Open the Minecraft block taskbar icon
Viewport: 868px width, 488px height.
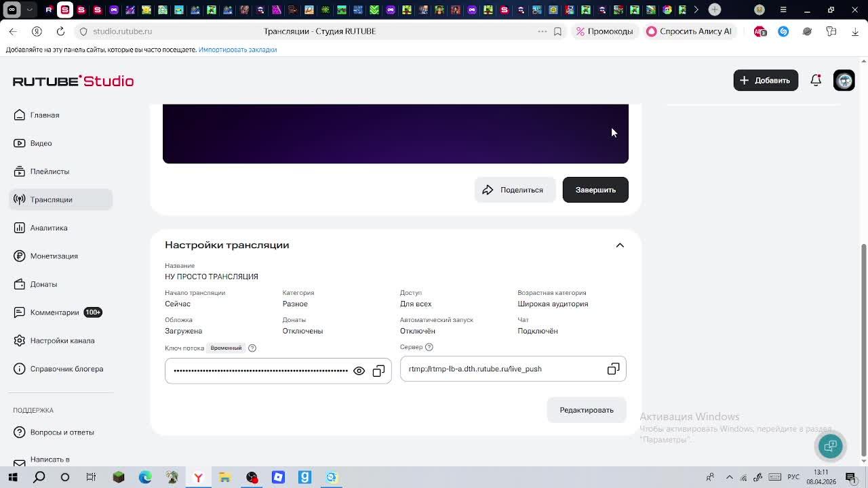tap(119, 477)
